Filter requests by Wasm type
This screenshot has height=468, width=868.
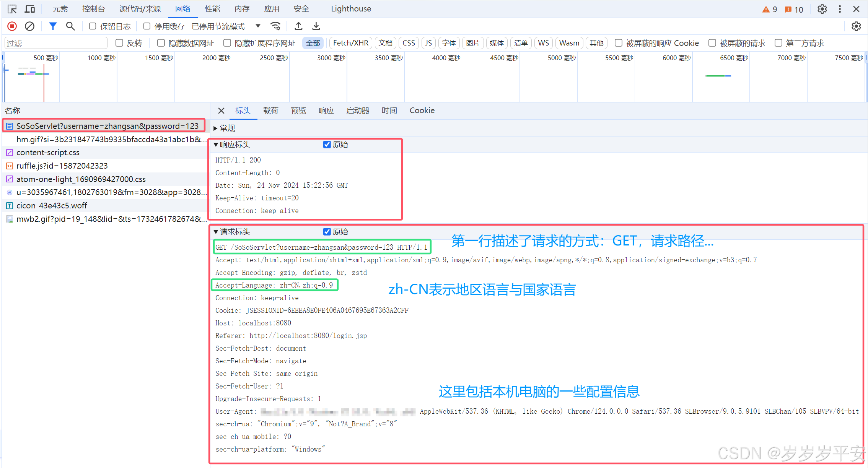[569, 43]
